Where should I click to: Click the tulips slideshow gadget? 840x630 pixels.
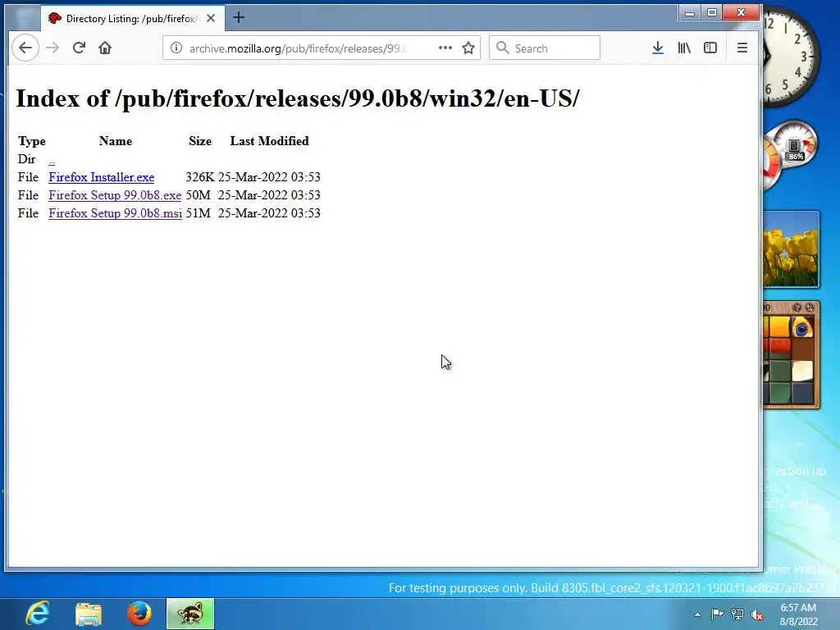click(x=791, y=249)
